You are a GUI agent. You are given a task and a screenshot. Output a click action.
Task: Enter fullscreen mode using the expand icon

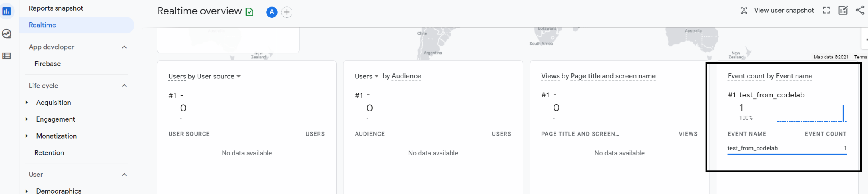(x=826, y=11)
